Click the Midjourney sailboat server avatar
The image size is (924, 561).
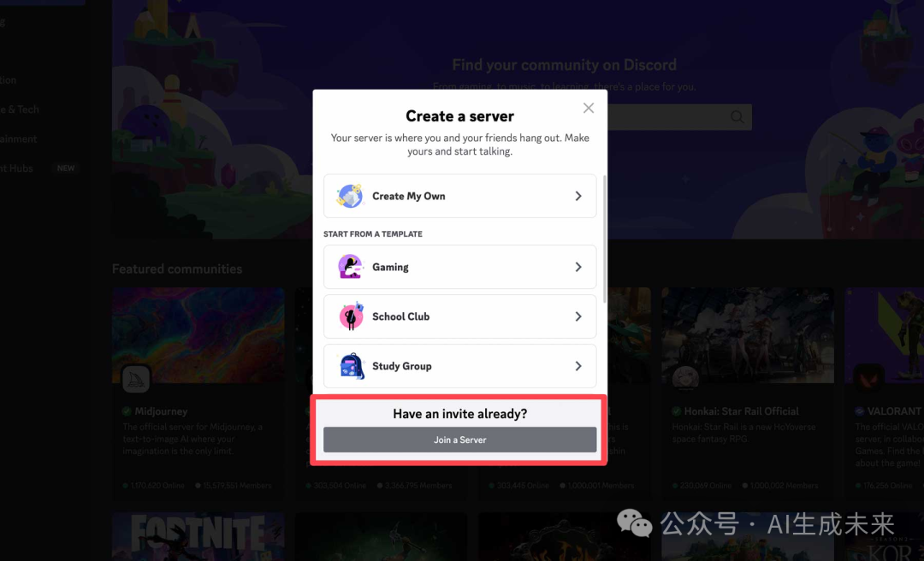136,379
